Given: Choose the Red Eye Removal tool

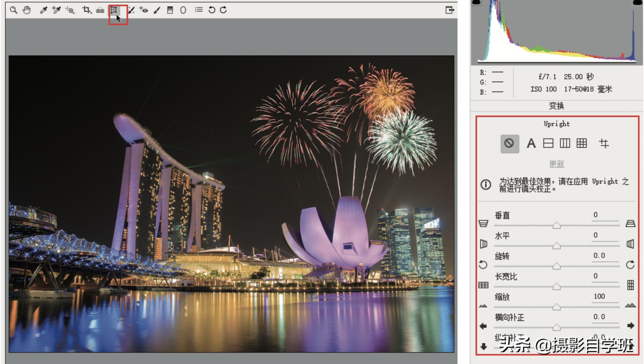Looking at the screenshot, I should [143, 10].
